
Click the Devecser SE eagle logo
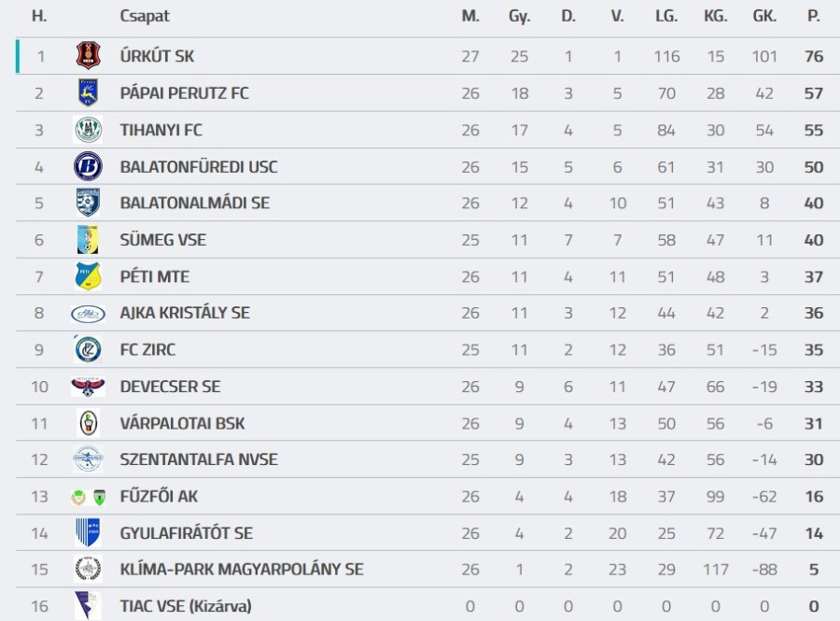click(x=88, y=387)
